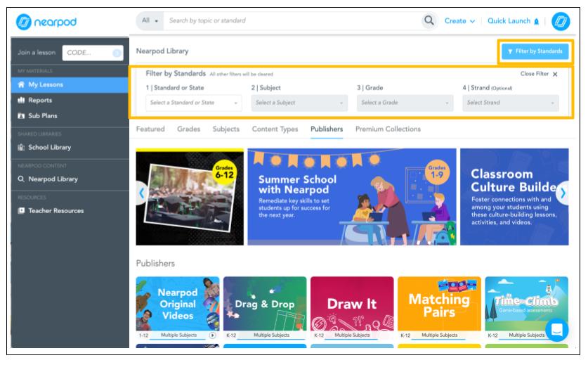Expand the Select a Subject dropdown
The image size is (588, 365).
[299, 103]
